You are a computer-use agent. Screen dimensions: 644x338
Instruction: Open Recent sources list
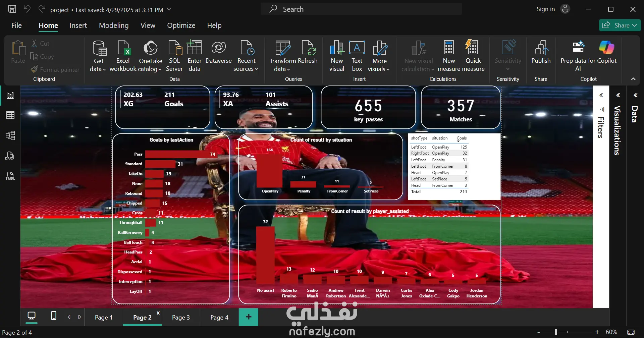[246, 56]
